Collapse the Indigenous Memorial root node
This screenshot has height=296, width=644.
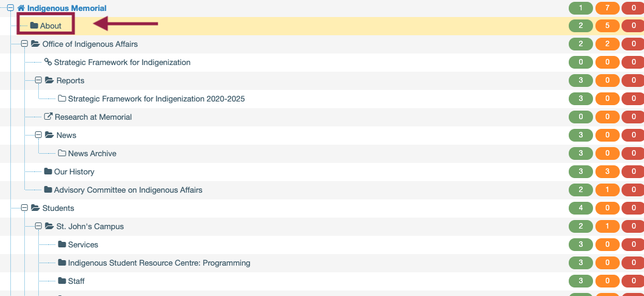pos(11,8)
